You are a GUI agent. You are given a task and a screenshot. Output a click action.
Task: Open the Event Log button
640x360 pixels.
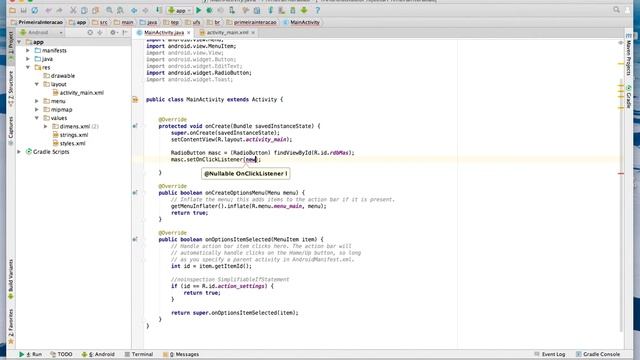click(550, 354)
